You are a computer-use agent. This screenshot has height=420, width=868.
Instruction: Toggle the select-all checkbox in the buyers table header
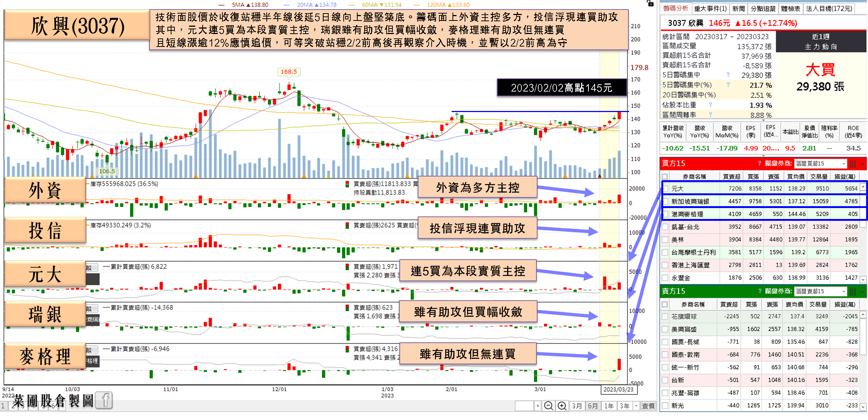click(x=665, y=176)
